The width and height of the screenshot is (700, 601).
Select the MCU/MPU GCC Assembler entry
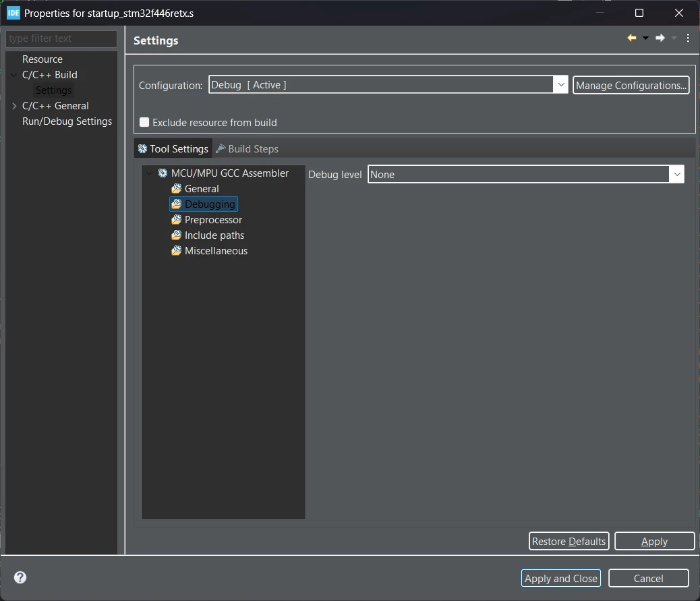[230, 173]
